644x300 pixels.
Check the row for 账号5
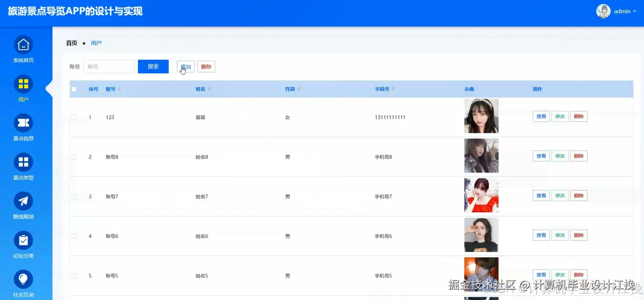pyautogui.click(x=74, y=275)
